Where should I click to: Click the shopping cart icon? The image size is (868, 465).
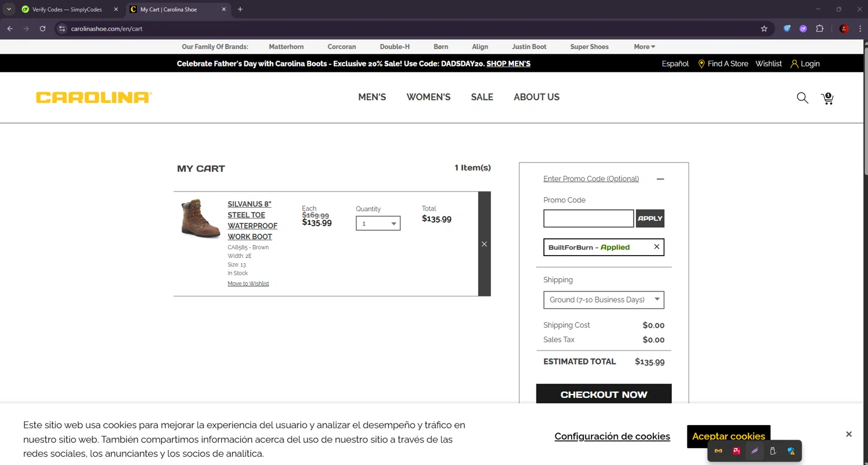827,98
